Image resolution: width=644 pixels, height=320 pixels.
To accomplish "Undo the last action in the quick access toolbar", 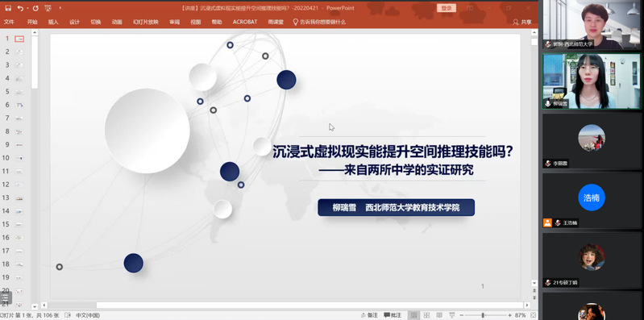I will pos(20,8).
